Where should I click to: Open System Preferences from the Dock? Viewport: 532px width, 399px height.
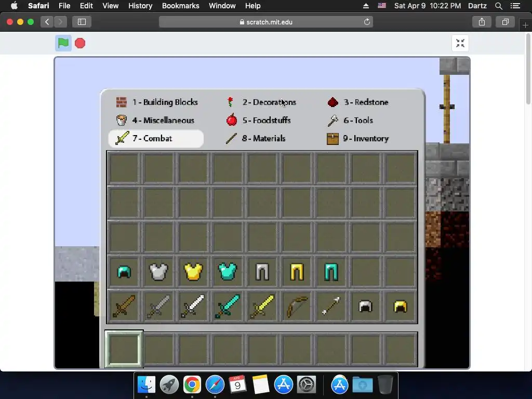pyautogui.click(x=307, y=385)
